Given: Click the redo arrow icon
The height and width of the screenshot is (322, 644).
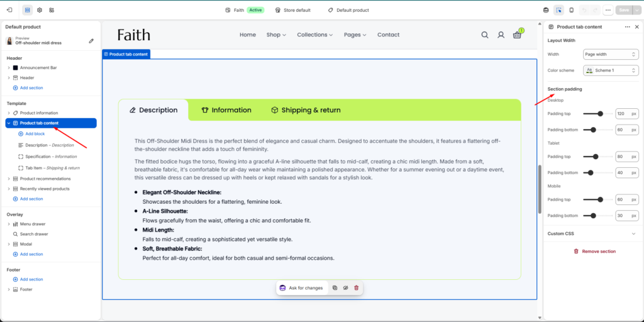Looking at the screenshot, I should coord(595,10).
